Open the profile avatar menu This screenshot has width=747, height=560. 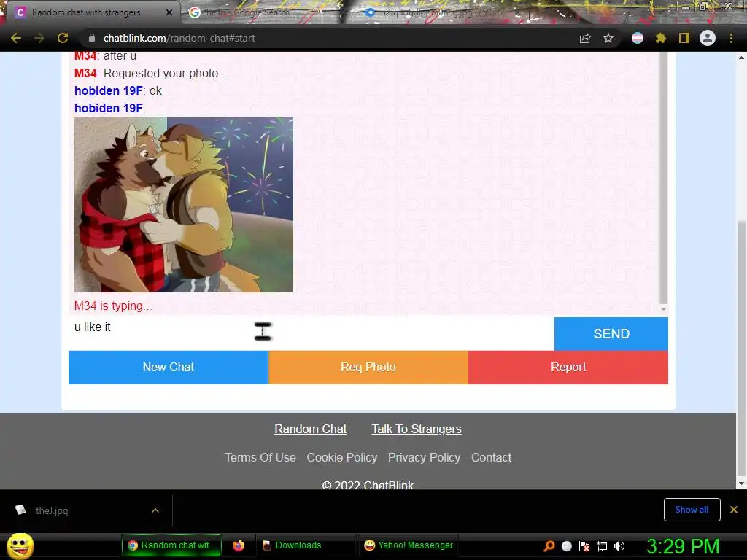coord(708,38)
